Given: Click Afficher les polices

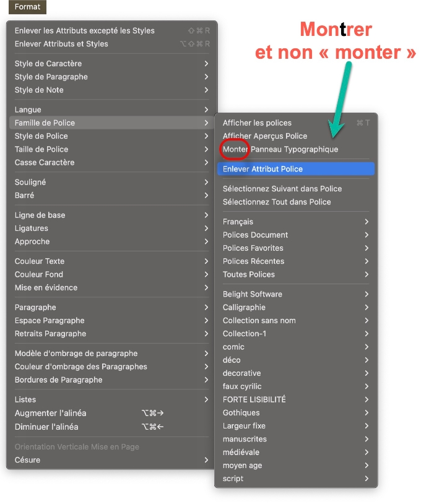Looking at the screenshot, I should (x=296, y=123).
